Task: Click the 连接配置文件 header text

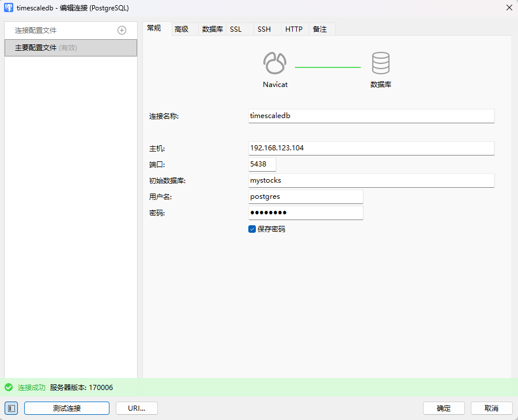Action: [36, 31]
